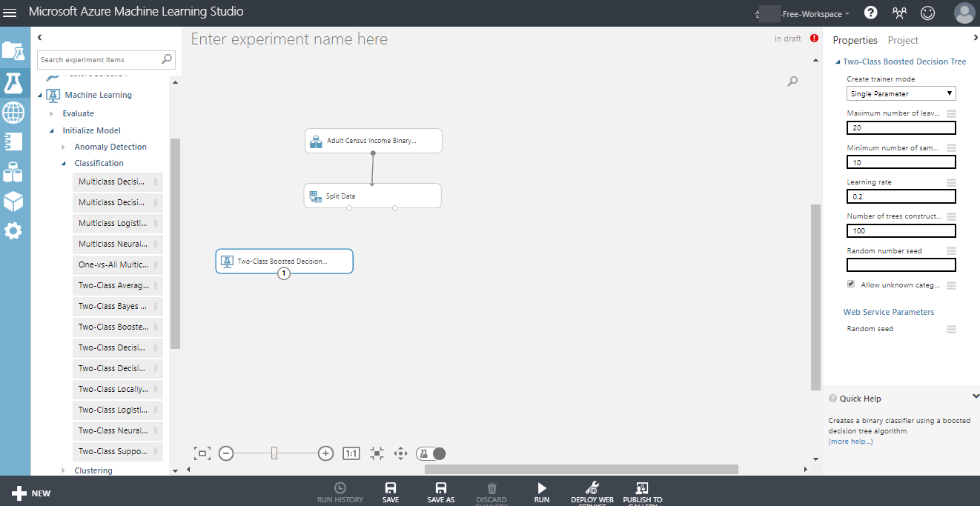Open the Web Services globe icon
Viewport: 980px width, 506px height.
pyautogui.click(x=13, y=113)
